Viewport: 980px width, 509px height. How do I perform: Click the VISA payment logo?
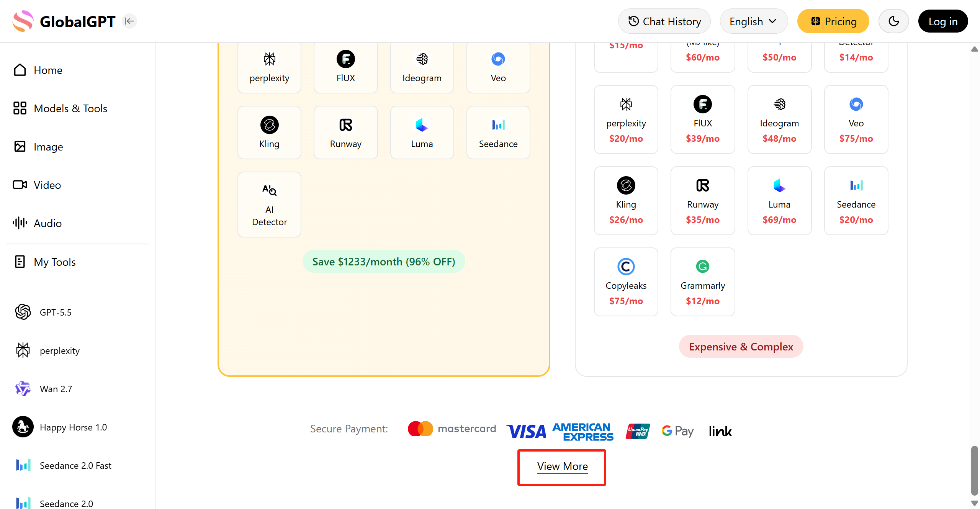(526, 431)
